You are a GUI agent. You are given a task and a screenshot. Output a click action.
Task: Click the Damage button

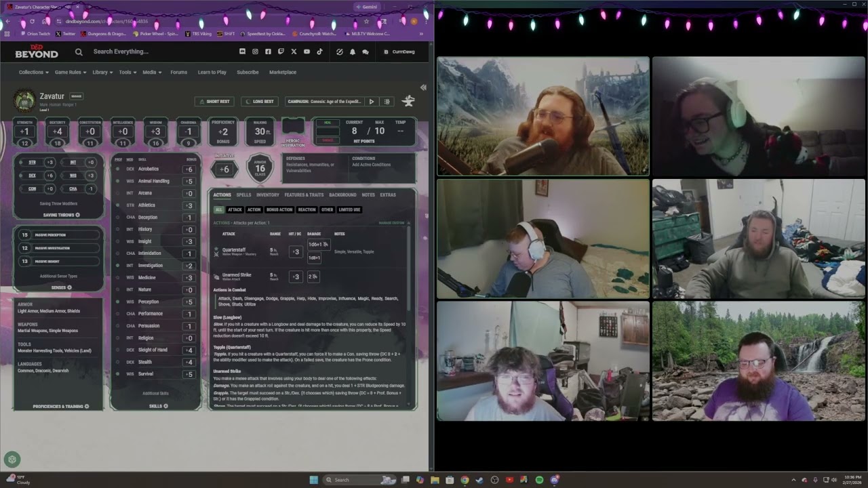pos(328,140)
